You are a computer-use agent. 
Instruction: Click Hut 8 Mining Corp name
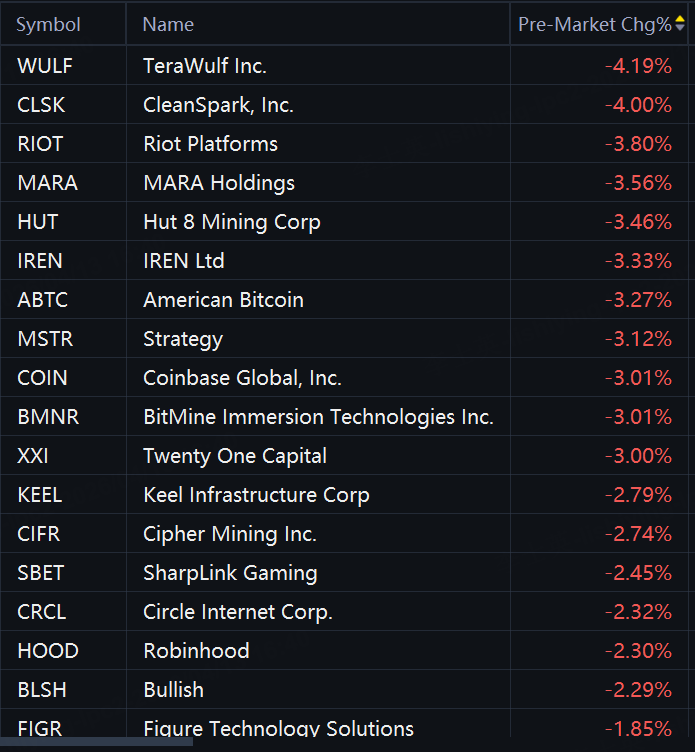232,222
